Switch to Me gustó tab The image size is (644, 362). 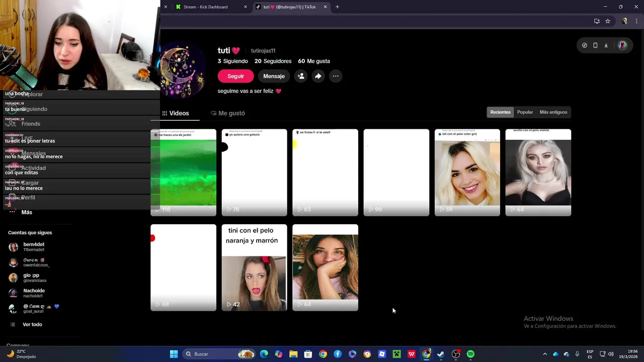click(x=228, y=113)
